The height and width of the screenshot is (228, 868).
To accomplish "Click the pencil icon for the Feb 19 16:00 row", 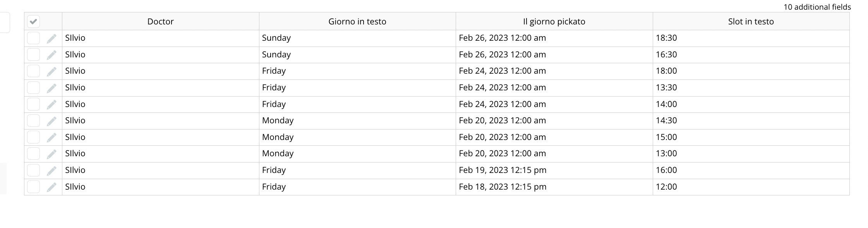I will (x=51, y=171).
